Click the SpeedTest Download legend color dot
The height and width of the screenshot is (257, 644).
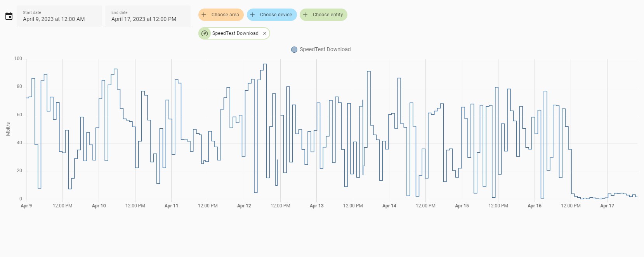[x=294, y=49]
